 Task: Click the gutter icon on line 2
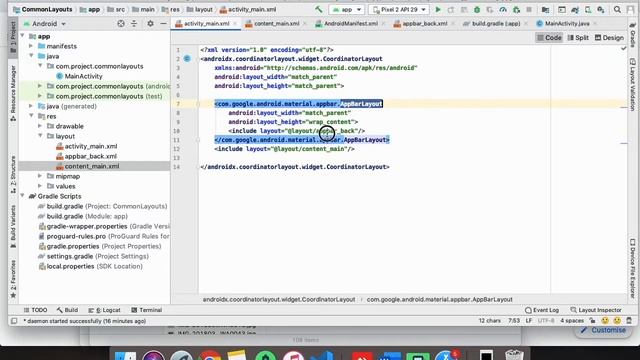[x=187, y=59]
